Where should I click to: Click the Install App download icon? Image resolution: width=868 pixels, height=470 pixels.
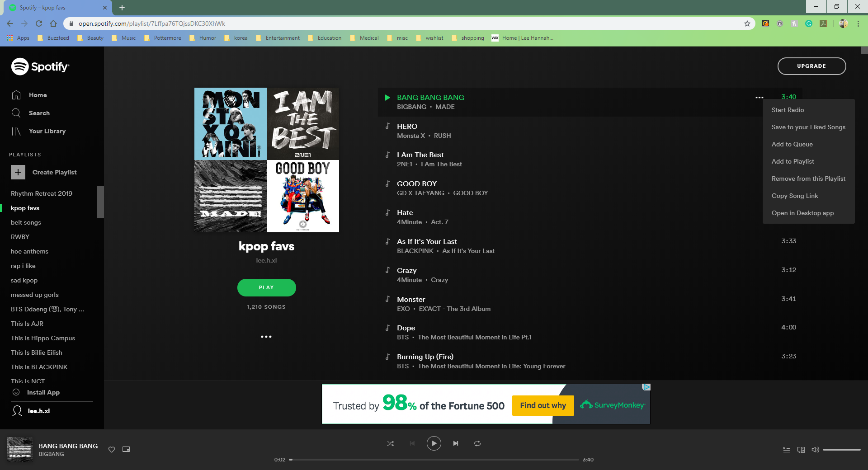(16, 392)
